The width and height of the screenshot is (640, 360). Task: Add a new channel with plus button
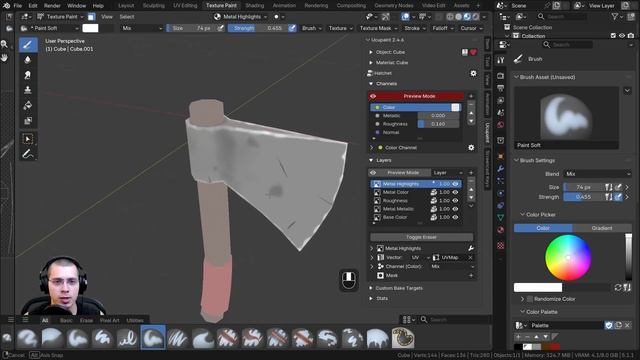coord(471,96)
